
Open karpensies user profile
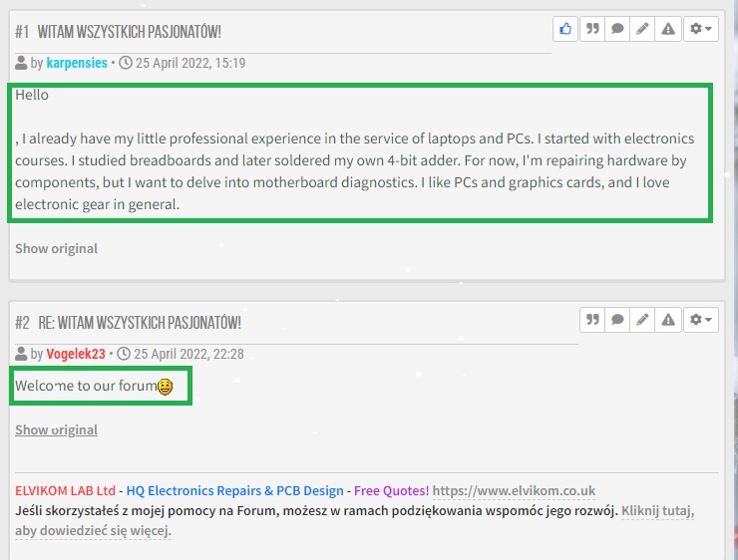coord(77,63)
